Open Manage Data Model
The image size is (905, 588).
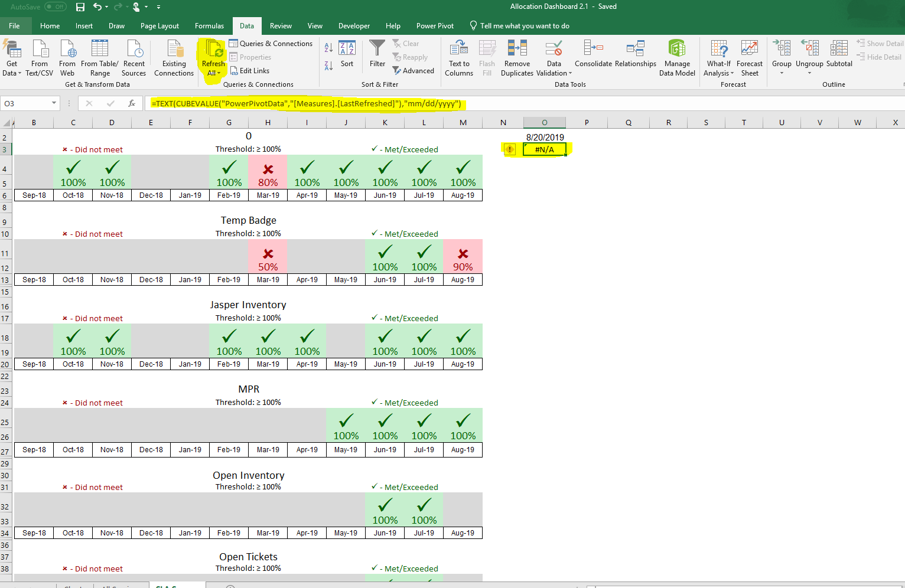click(x=677, y=58)
